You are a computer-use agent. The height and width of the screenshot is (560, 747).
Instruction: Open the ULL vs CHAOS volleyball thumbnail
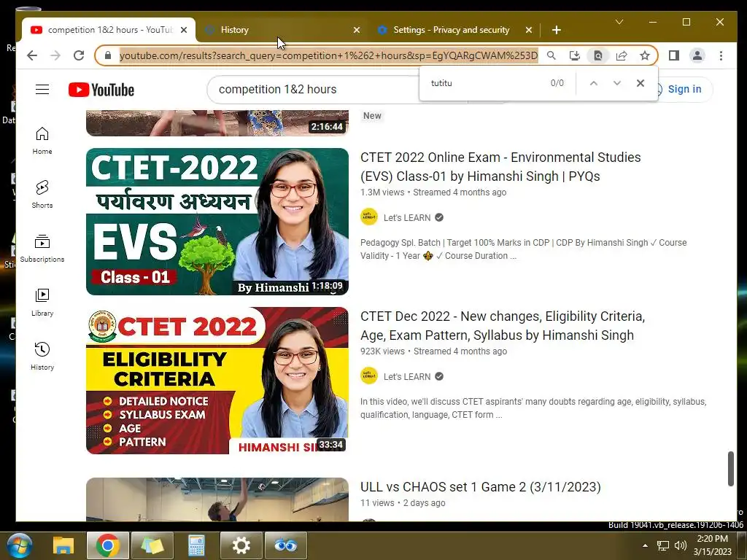tap(217, 499)
